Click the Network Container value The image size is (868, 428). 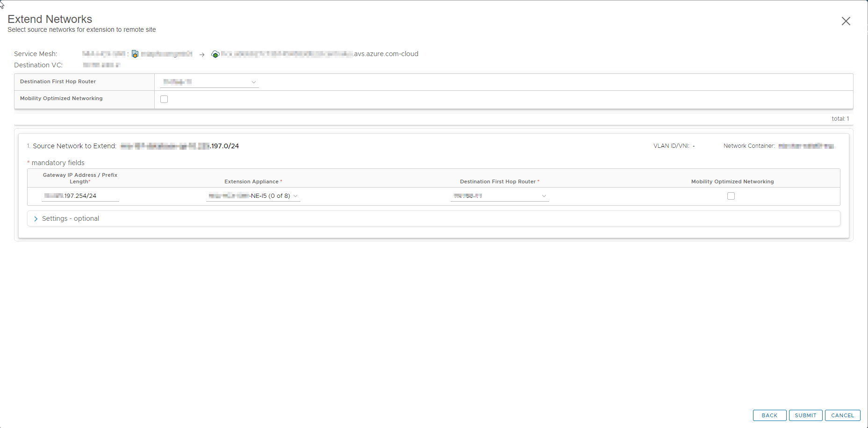click(x=806, y=146)
